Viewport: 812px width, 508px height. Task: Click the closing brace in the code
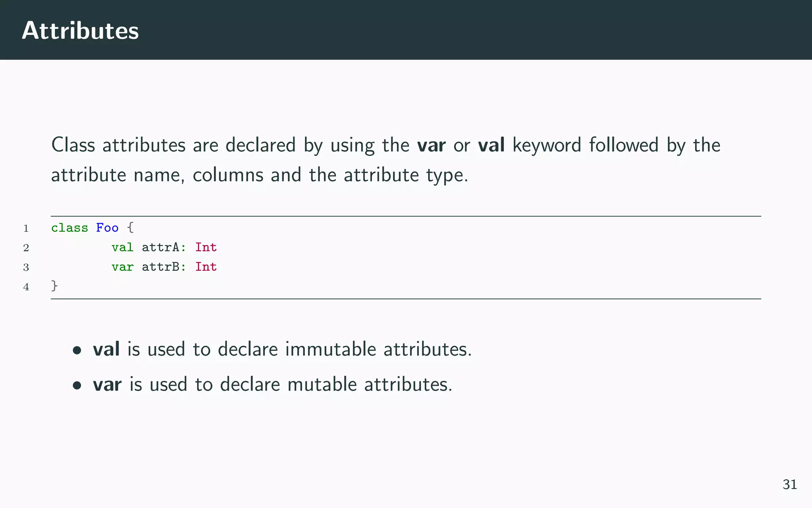pos(54,286)
